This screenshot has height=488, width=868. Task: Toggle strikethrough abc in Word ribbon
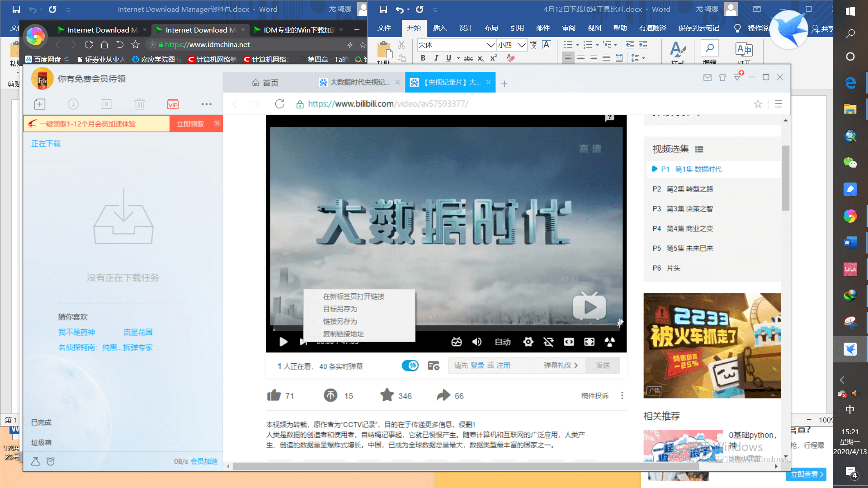click(468, 58)
